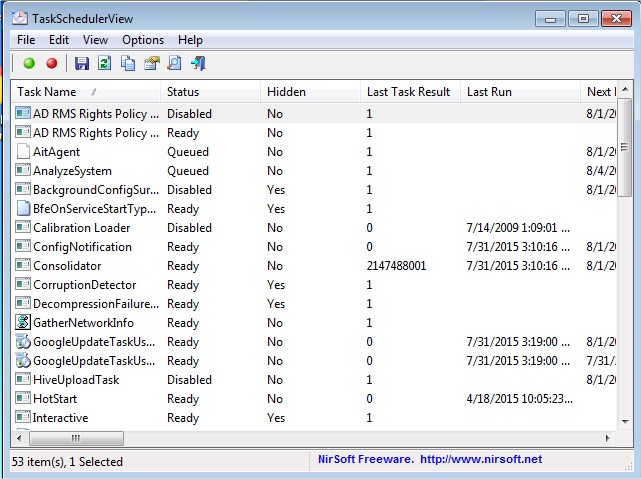Click the vertical scrollbar down arrow
641x479 pixels.
coord(624,421)
